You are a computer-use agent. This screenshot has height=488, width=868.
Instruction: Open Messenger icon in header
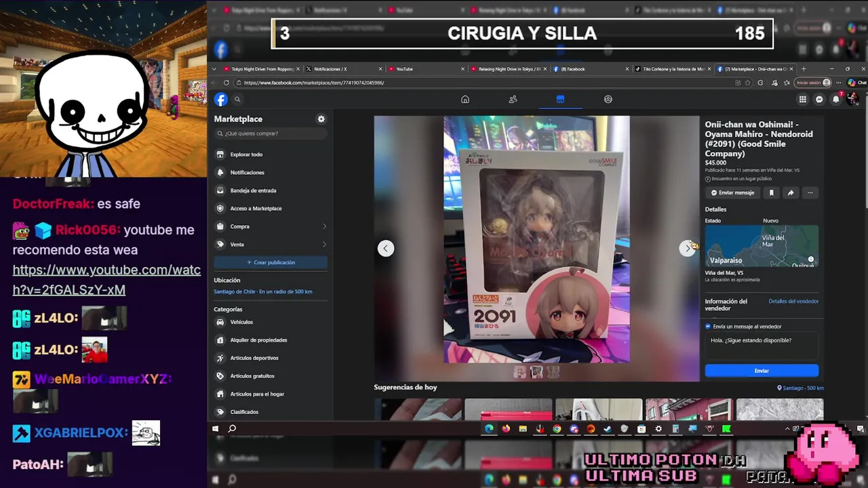click(819, 100)
